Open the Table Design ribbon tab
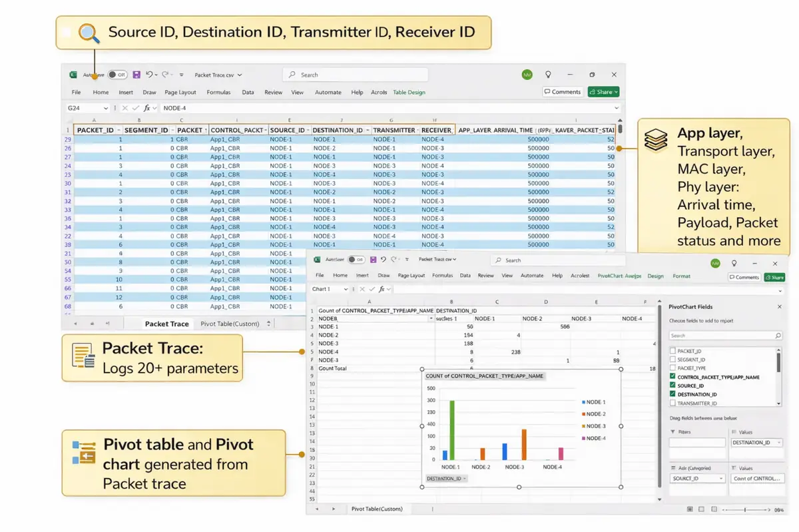 [409, 93]
